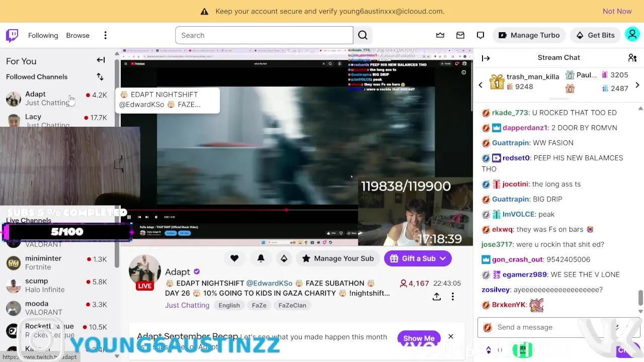Image resolution: width=644 pixels, height=362 pixels.
Task: Click username egamerz989 in chat
Action: [525, 275]
